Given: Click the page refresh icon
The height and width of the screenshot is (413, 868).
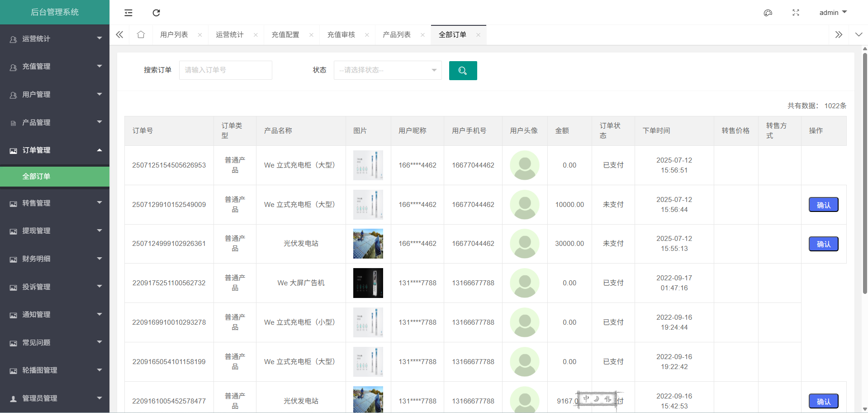Looking at the screenshot, I should pos(156,13).
